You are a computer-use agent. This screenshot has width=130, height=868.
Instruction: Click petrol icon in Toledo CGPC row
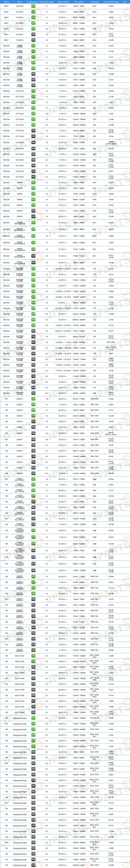33,6
